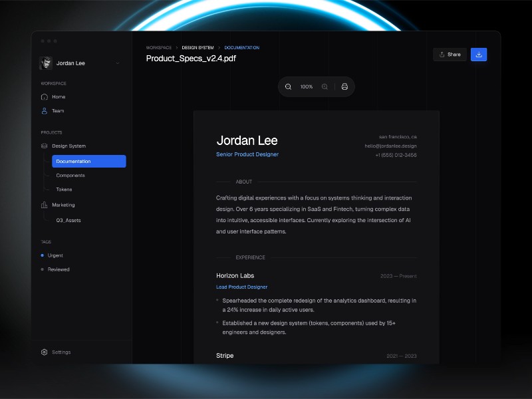Click the blue download button

479,55
